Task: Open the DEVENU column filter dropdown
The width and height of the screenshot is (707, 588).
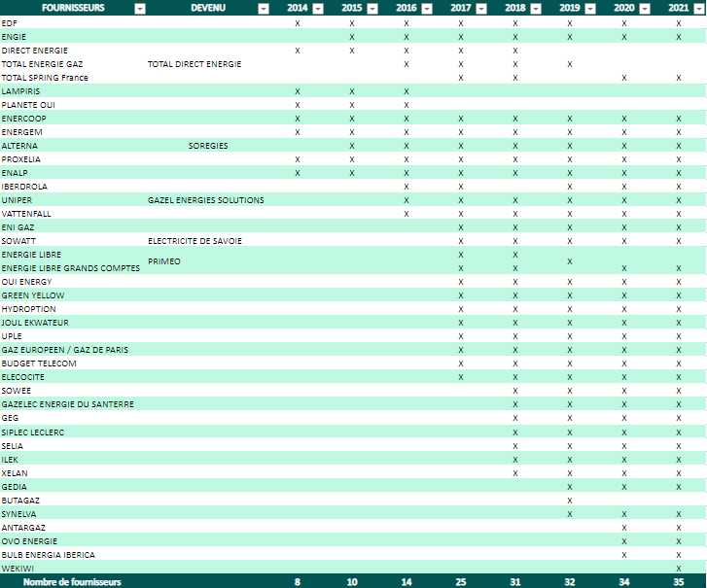Action: click(264, 9)
